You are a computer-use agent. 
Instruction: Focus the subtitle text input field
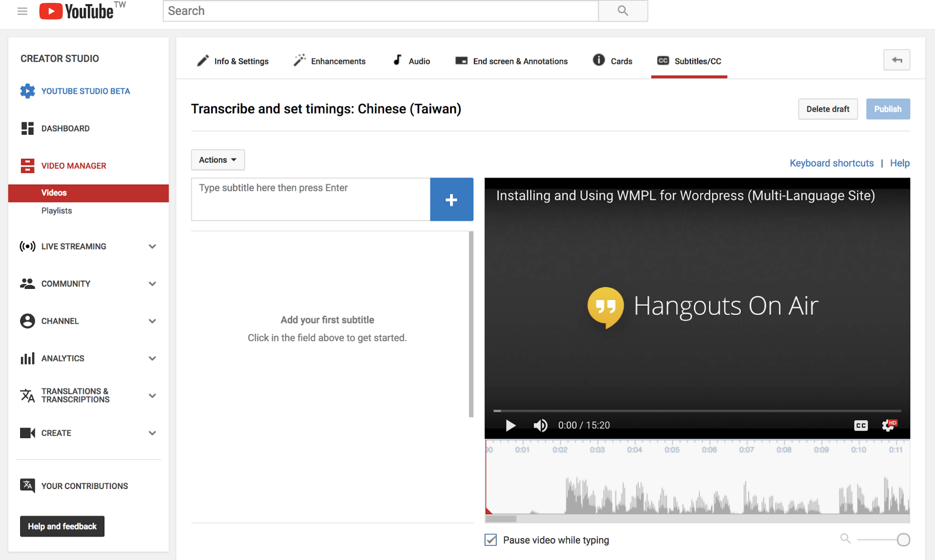pyautogui.click(x=311, y=199)
